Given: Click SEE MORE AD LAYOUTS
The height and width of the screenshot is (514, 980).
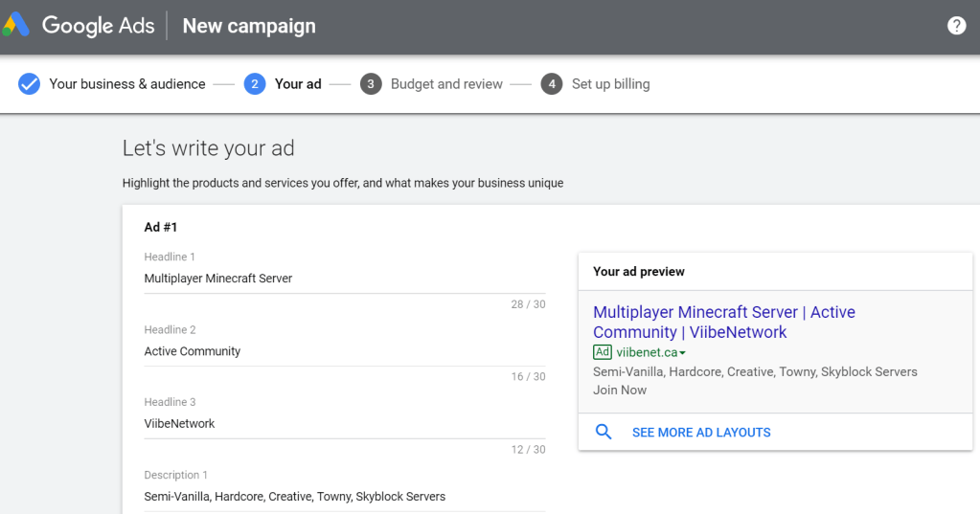Looking at the screenshot, I should click(x=701, y=433).
